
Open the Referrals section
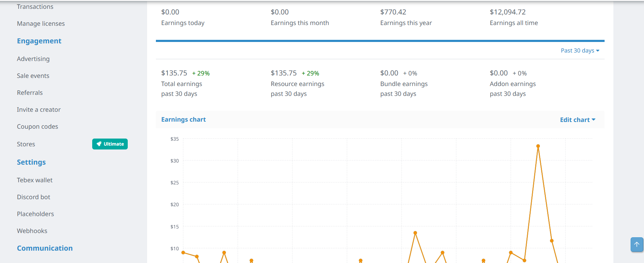pos(30,93)
